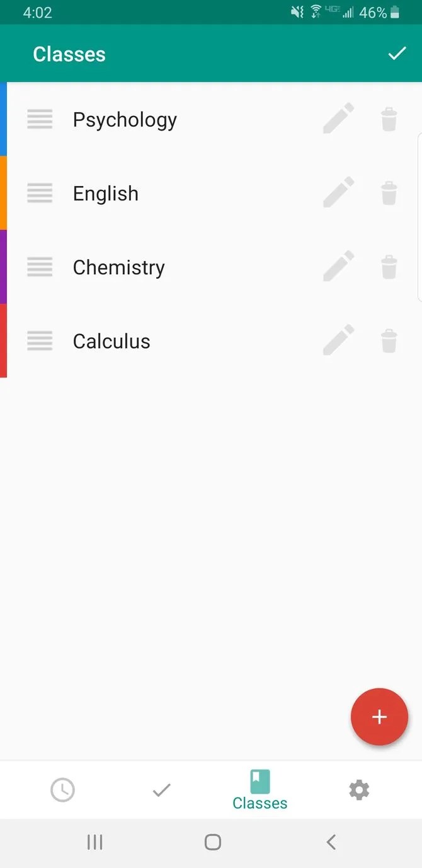The image size is (422, 868).
Task: Confirm changes with the top checkmark
Action: coord(397,53)
